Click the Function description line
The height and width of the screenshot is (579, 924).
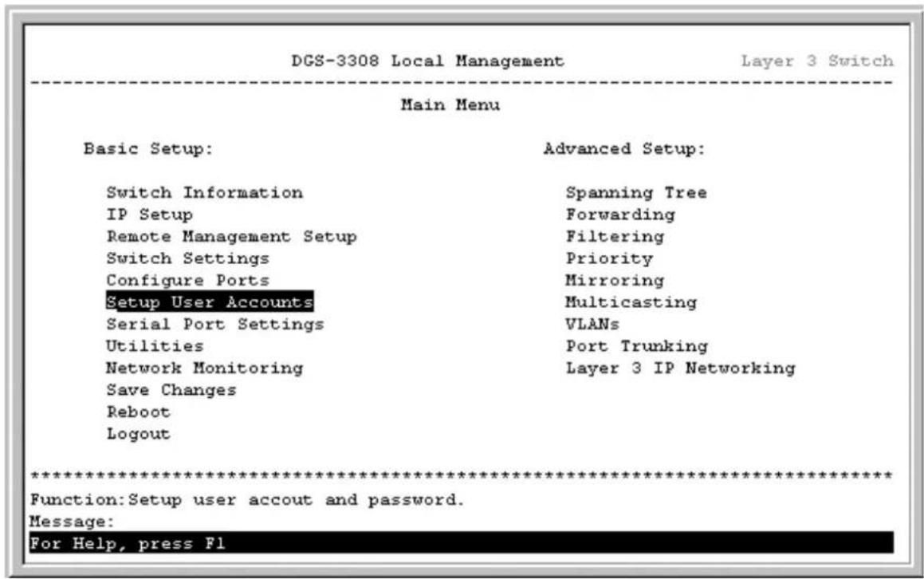tap(247, 500)
